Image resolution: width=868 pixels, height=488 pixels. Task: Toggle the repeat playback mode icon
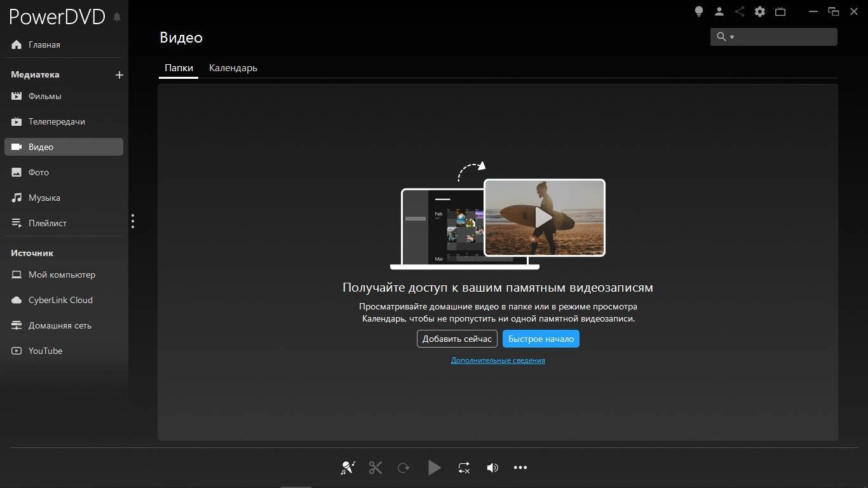[464, 468]
